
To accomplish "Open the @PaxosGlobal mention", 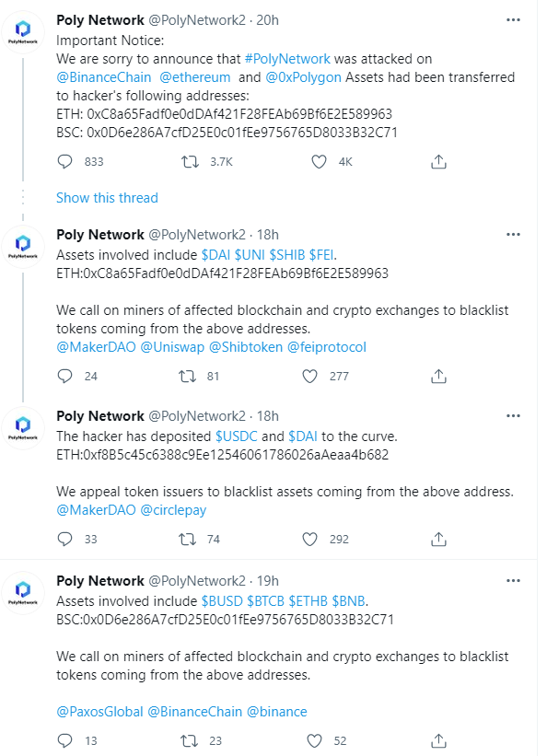I will (99, 712).
